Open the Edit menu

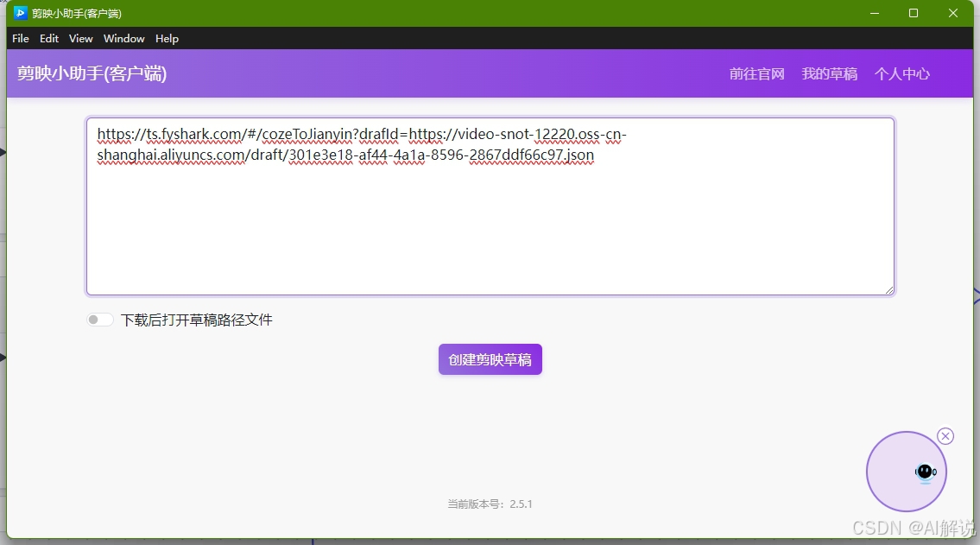pos(48,38)
